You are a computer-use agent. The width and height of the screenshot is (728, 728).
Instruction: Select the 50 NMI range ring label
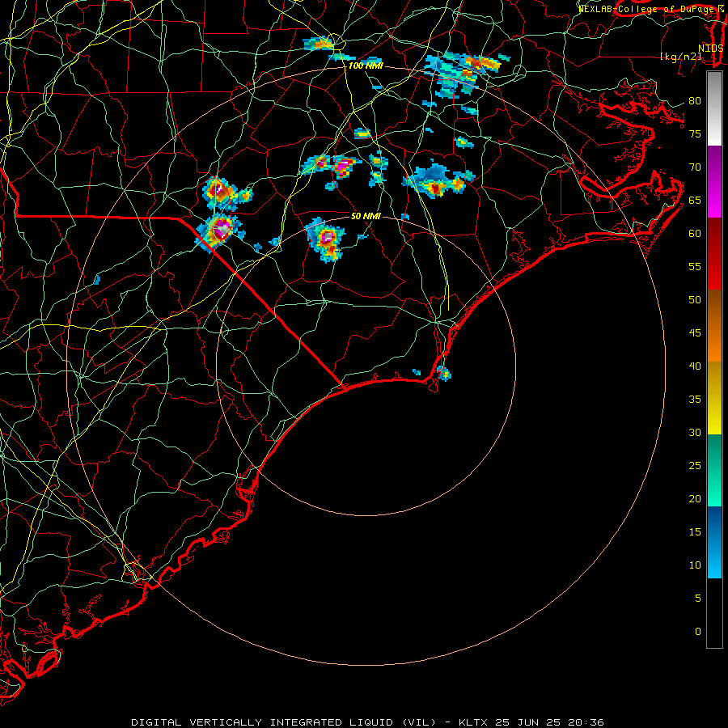coord(366,216)
